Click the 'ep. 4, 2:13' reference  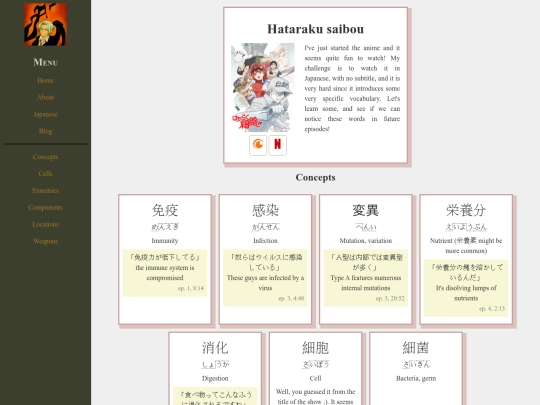492,309
